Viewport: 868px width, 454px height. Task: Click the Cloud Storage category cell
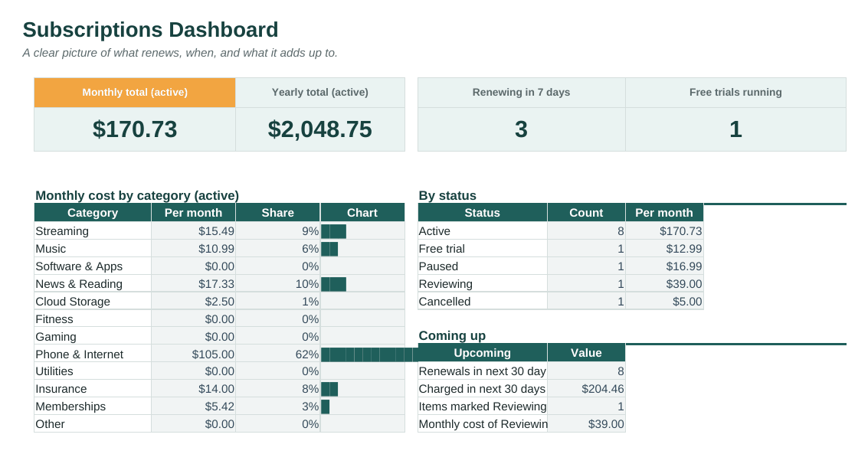93,302
